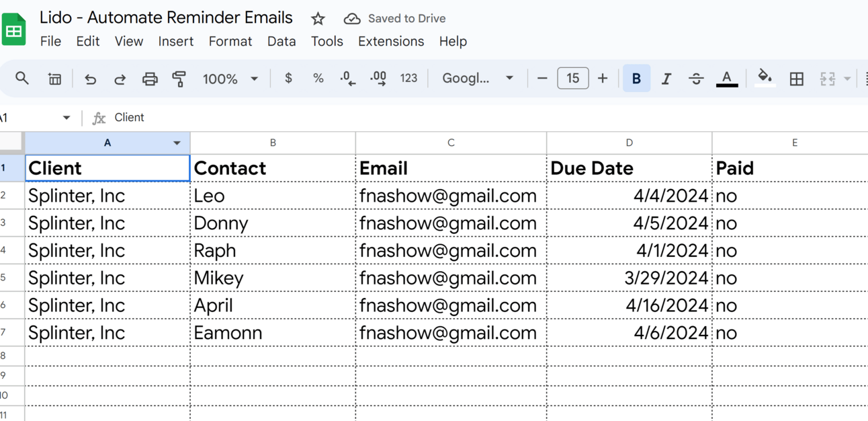This screenshot has width=868, height=421.
Task: Edit the font size field showing 15
Action: [572, 78]
